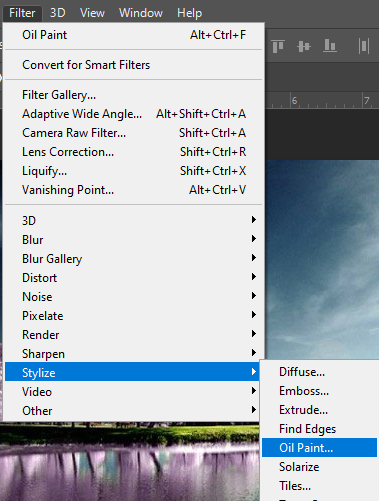
Task: Expand the Blur submenu
Action: point(134,240)
